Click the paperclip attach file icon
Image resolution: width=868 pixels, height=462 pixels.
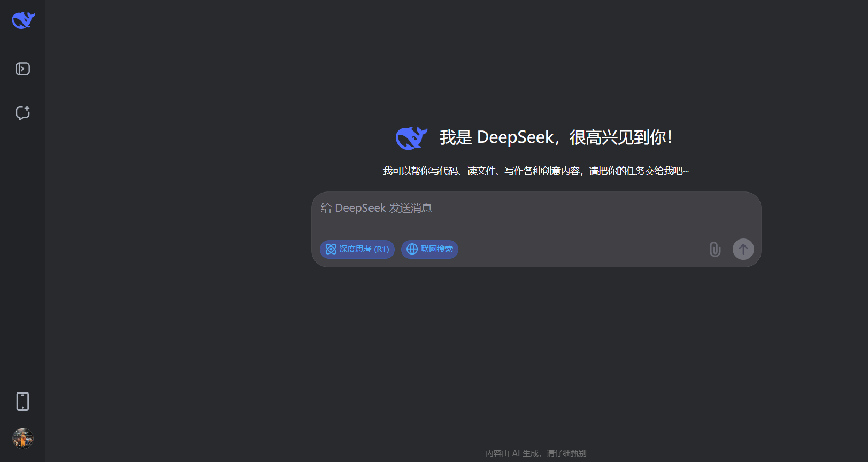pyautogui.click(x=715, y=249)
